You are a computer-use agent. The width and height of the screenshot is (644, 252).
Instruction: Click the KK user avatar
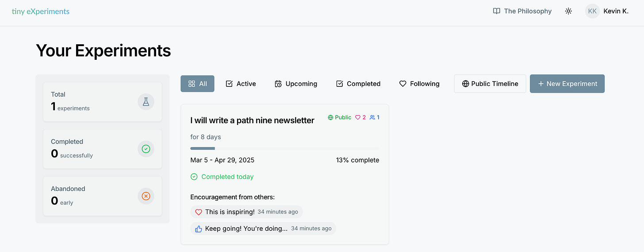[x=592, y=11]
